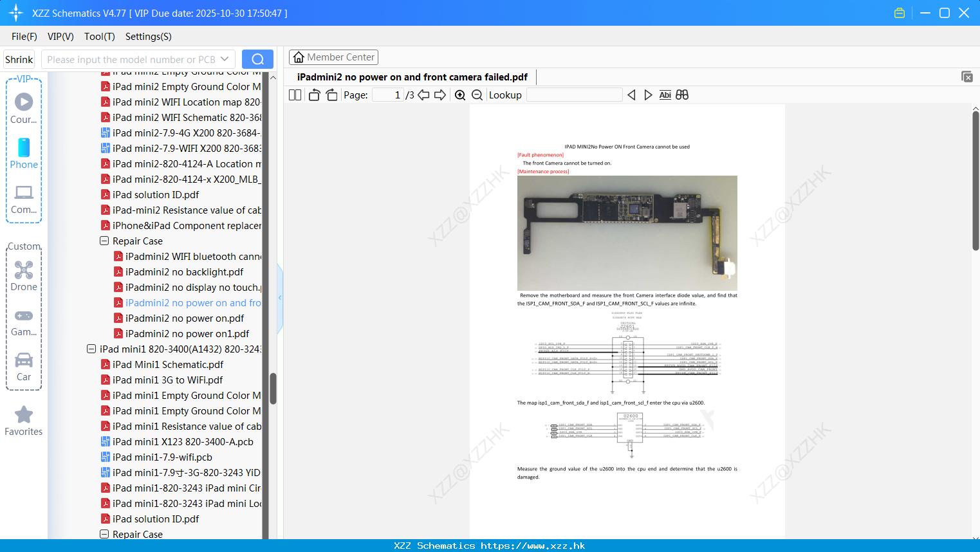
Task: Open Member Center
Action: 333,57
